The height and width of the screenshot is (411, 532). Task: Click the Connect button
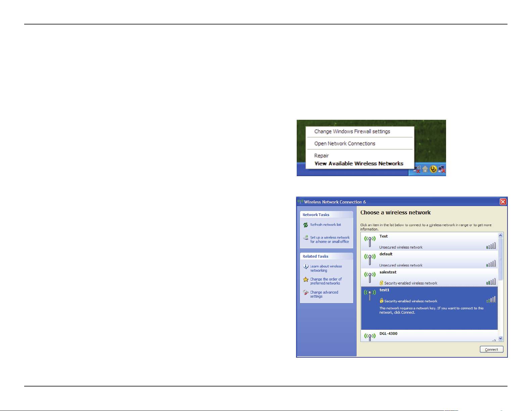[x=491, y=349]
